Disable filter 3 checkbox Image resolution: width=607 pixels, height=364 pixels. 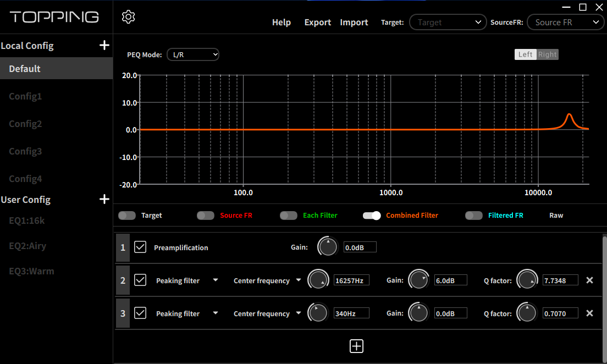pos(140,312)
